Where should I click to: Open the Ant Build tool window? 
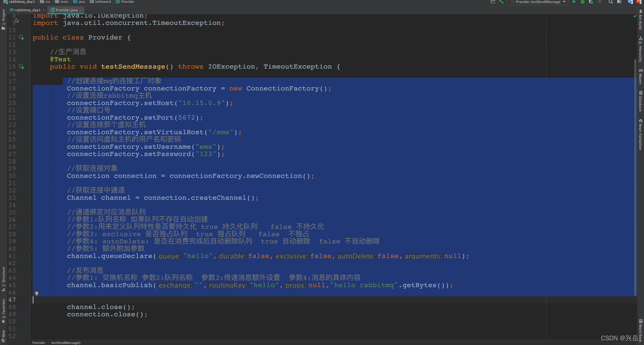pyautogui.click(x=640, y=20)
